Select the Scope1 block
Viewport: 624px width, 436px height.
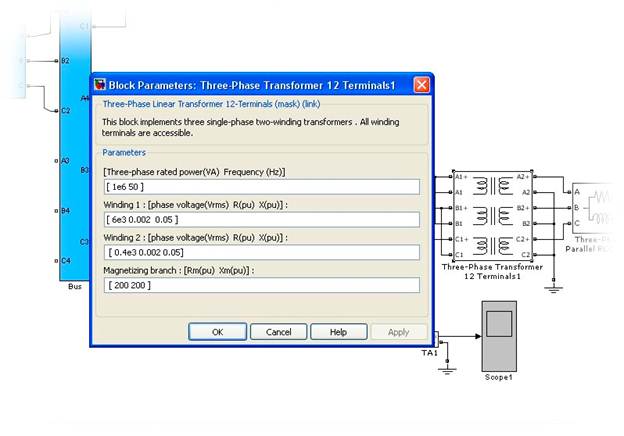pyautogui.click(x=499, y=336)
